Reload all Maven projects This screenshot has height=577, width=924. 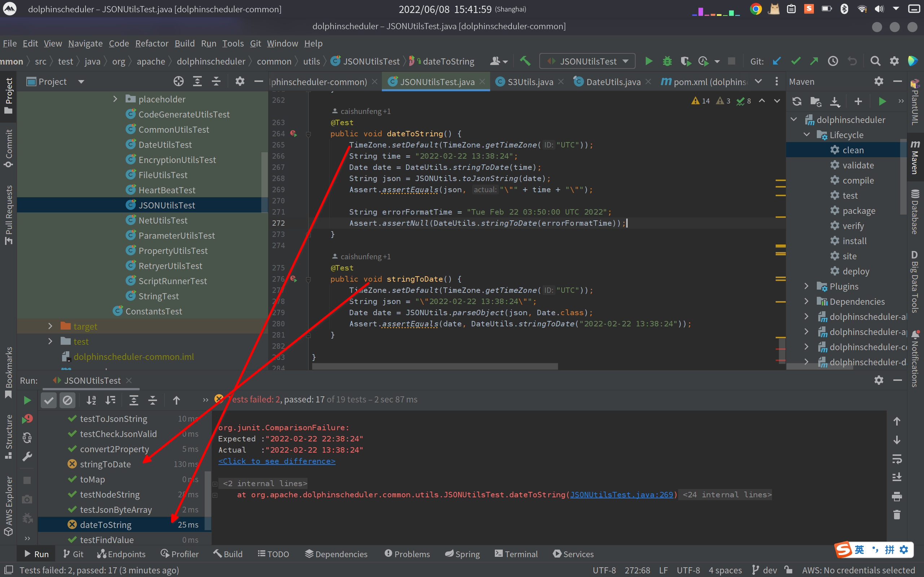[x=797, y=101]
